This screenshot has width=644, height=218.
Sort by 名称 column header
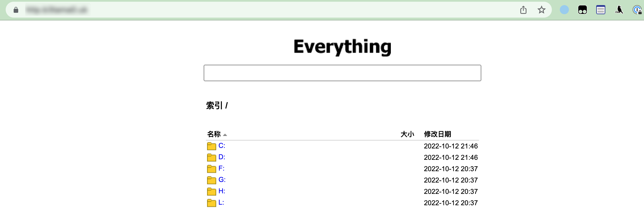214,134
